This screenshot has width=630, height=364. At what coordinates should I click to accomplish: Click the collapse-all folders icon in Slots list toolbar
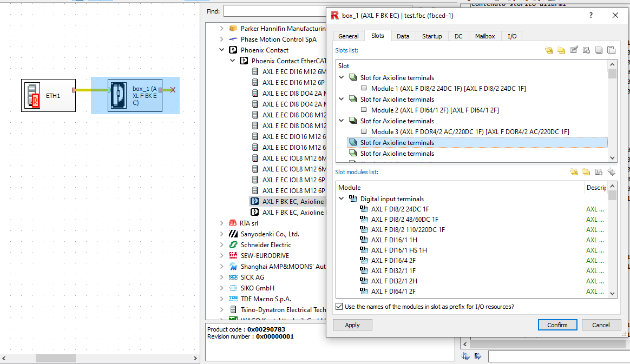tap(561, 50)
